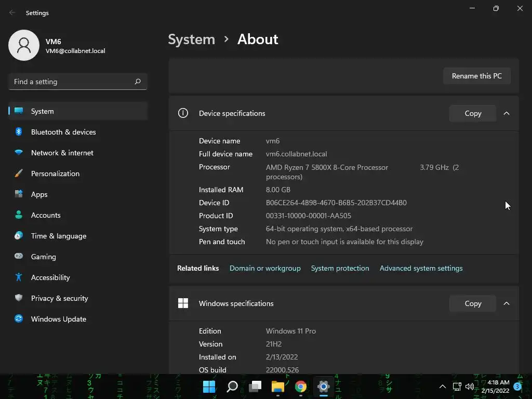Image resolution: width=532 pixels, height=399 pixels.
Task: Show hidden icons in the system tray
Action: (x=443, y=387)
